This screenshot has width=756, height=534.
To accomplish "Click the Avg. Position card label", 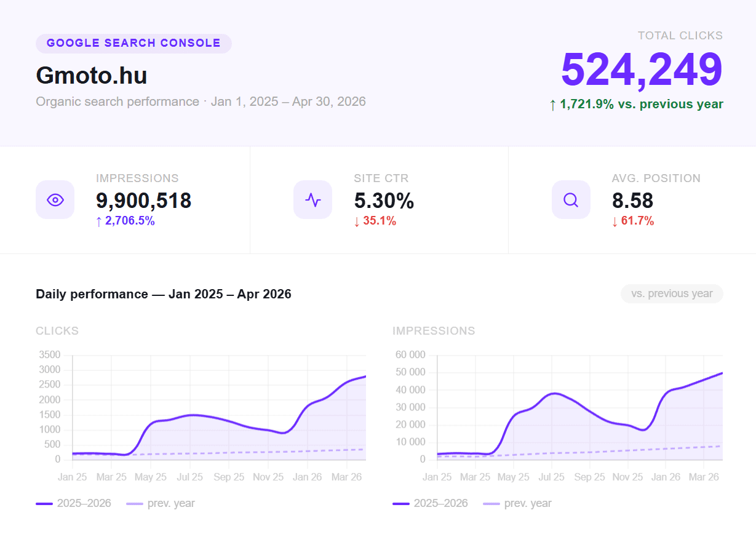I will [x=656, y=178].
